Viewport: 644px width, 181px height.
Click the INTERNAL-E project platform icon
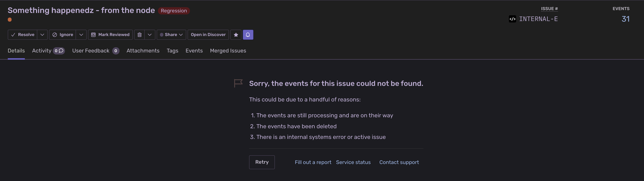512,19
